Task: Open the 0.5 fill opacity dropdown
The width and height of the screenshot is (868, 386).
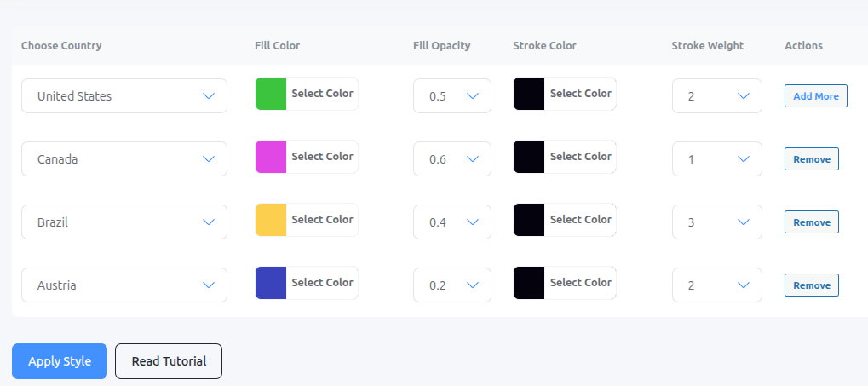Action: [452, 96]
